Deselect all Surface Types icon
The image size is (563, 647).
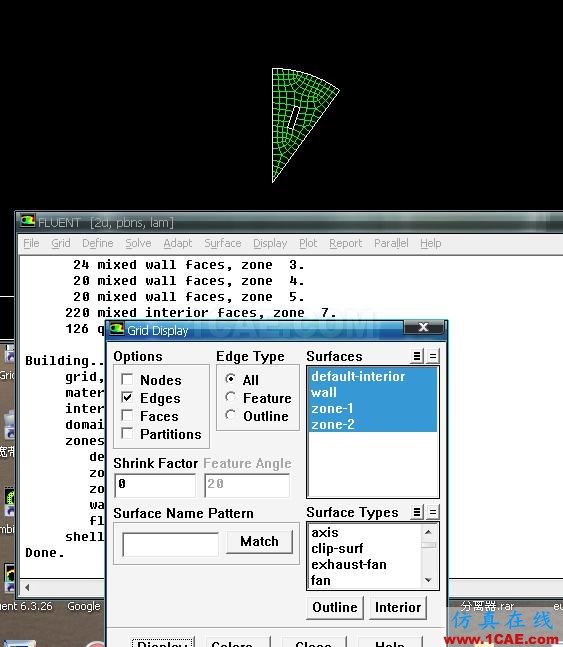coord(433,512)
